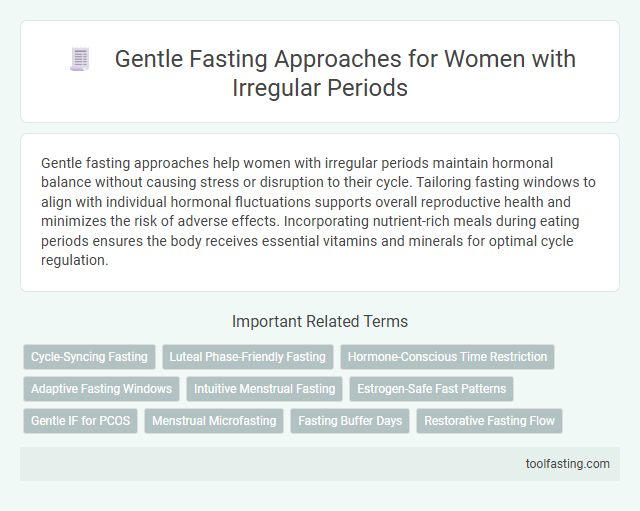Click the document icon beside the title

point(81,60)
